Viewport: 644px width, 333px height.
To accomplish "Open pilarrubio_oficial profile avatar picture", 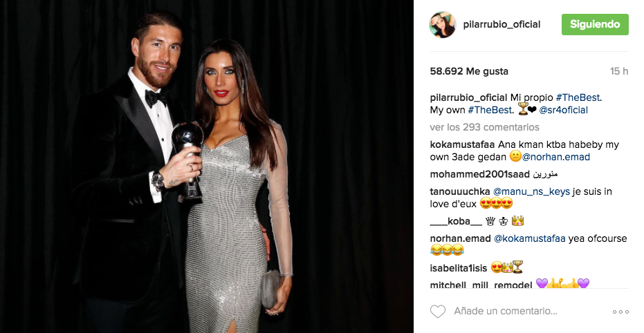I will 443,25.
